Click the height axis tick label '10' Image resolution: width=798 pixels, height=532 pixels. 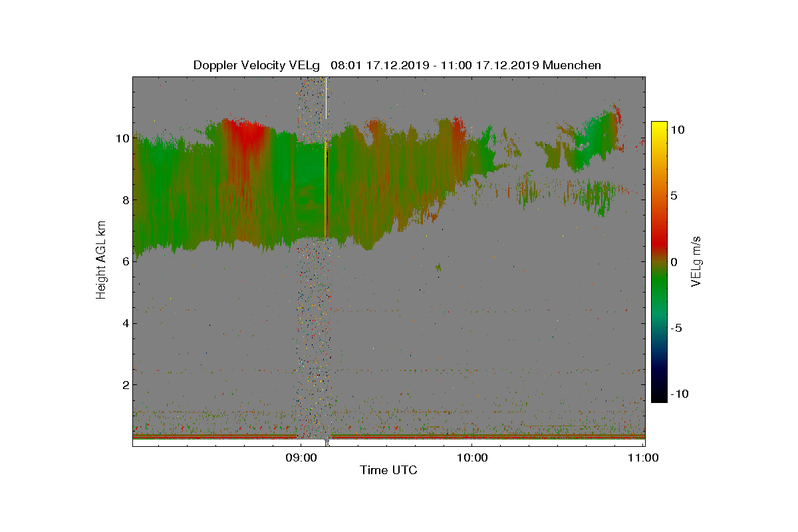tap(121, 138)
